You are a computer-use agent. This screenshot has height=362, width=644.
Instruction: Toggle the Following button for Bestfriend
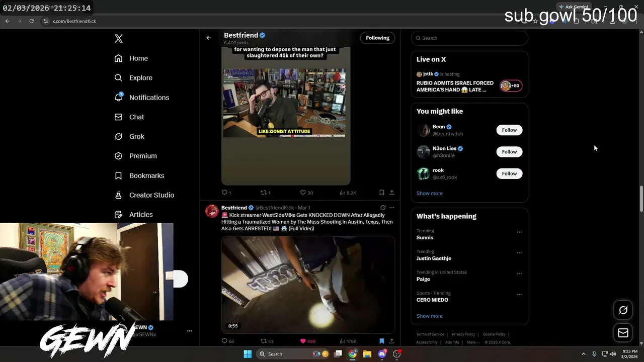click(377, 38)
